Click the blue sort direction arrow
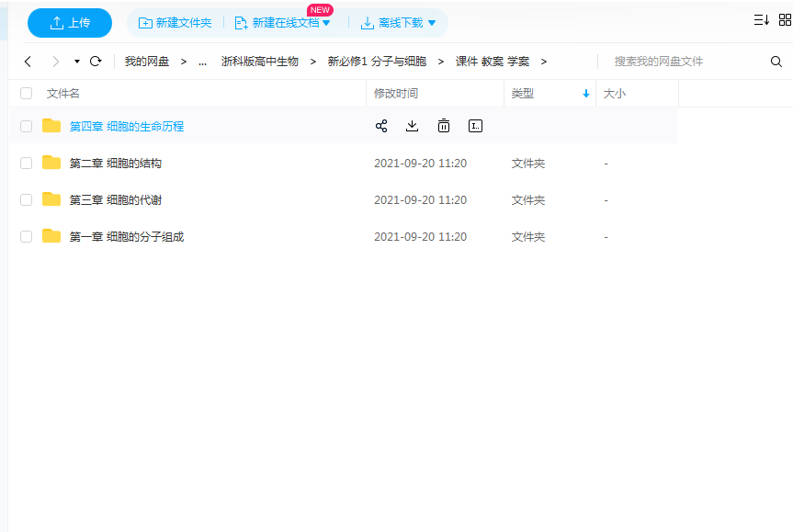The width and height of the screenshot is (793, 532). (585, 94)
